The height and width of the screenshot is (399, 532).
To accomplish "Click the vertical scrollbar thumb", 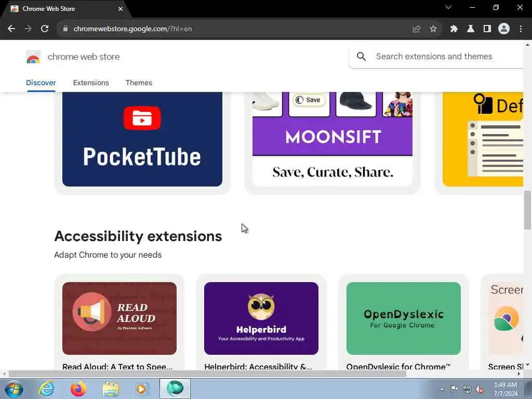I will pos(528,210).
